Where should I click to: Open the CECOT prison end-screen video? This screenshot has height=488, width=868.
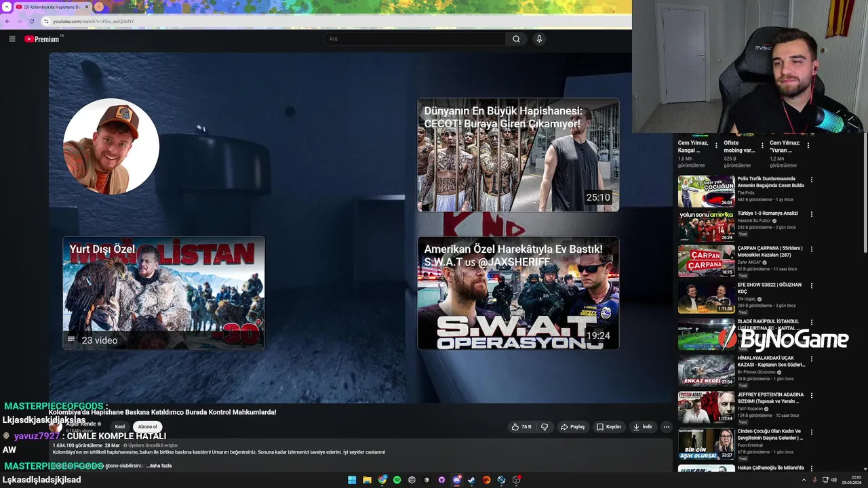click(x=518, y=155)
